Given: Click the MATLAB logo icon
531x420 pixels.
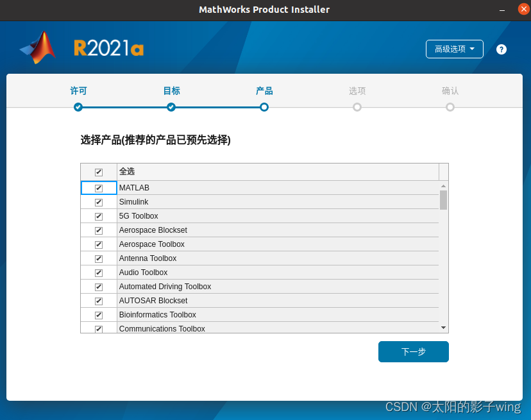Looking at the screenshot, I should [38, 48].
